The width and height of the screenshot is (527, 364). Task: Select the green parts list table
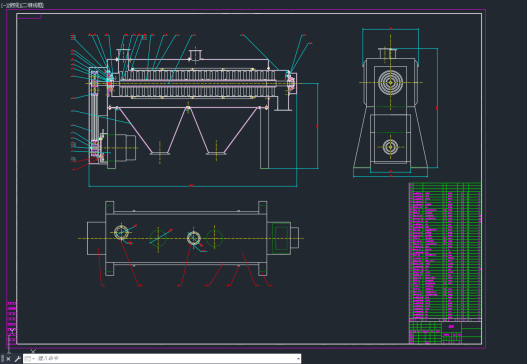445,250
